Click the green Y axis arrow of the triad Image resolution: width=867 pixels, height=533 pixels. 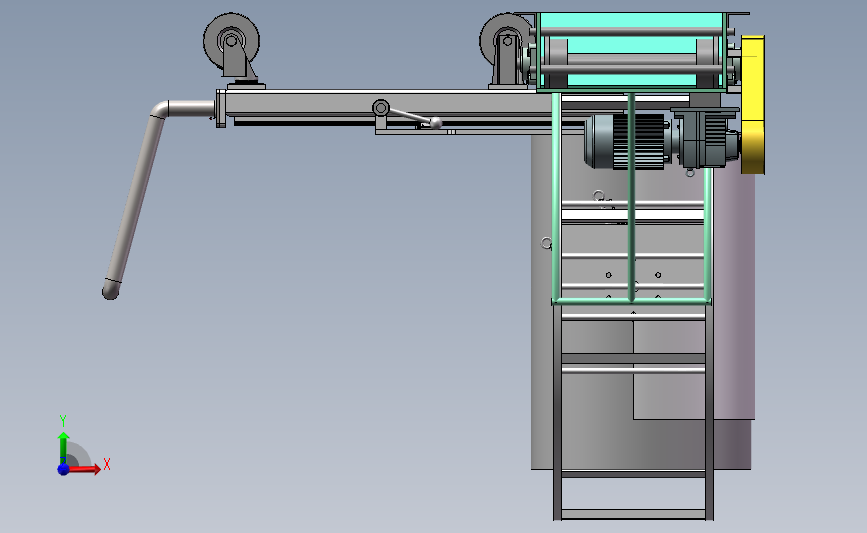[64, 448]
